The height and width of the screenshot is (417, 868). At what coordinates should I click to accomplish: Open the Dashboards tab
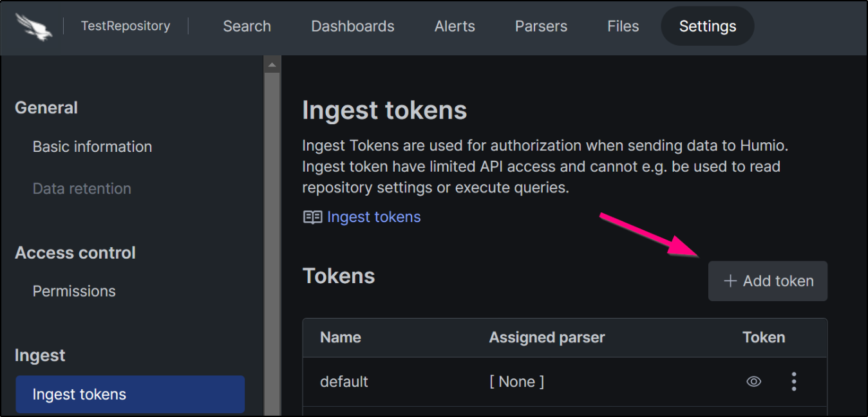[x=353, y=26]
